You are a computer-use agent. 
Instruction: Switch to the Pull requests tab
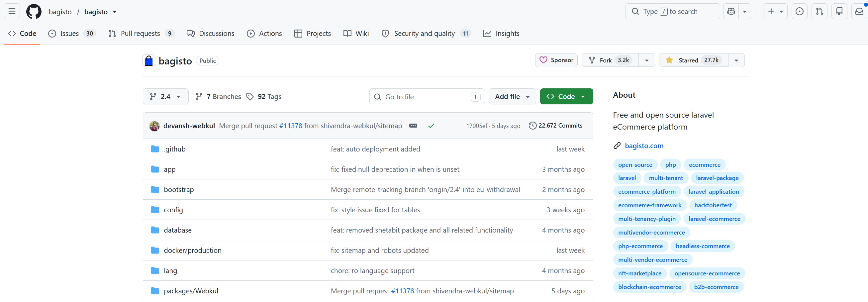click(141, 33)
